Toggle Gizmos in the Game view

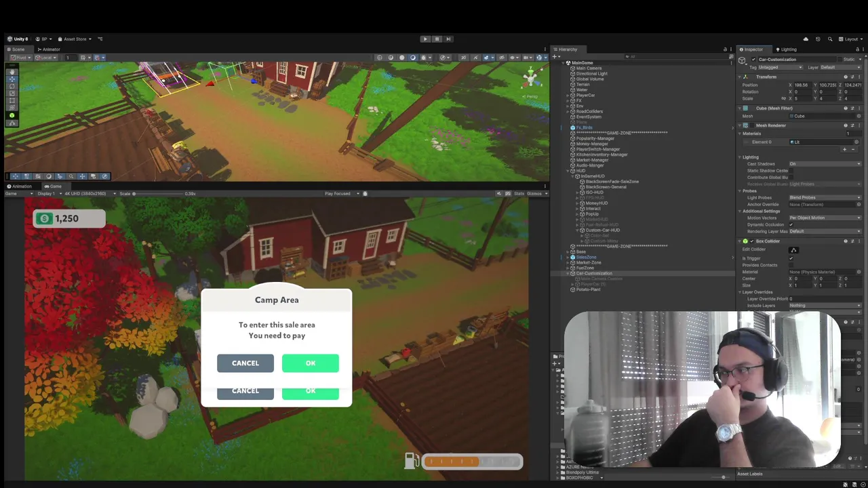[536, 194]
